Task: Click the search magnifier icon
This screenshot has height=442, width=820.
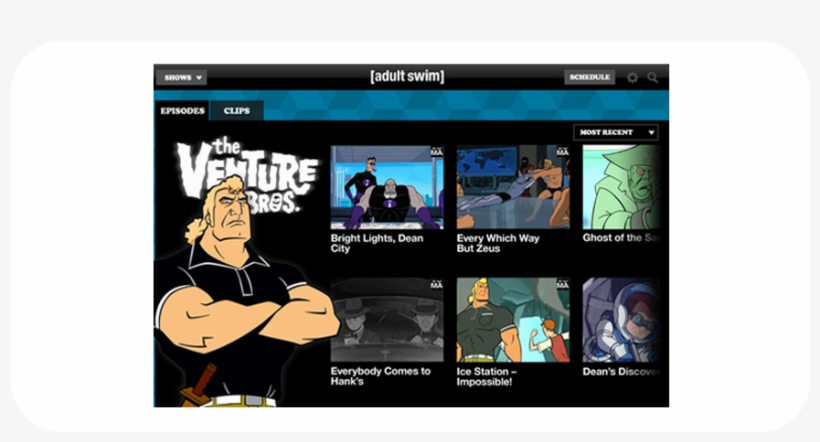Action: pyautogui.click(x=653, y=77)
